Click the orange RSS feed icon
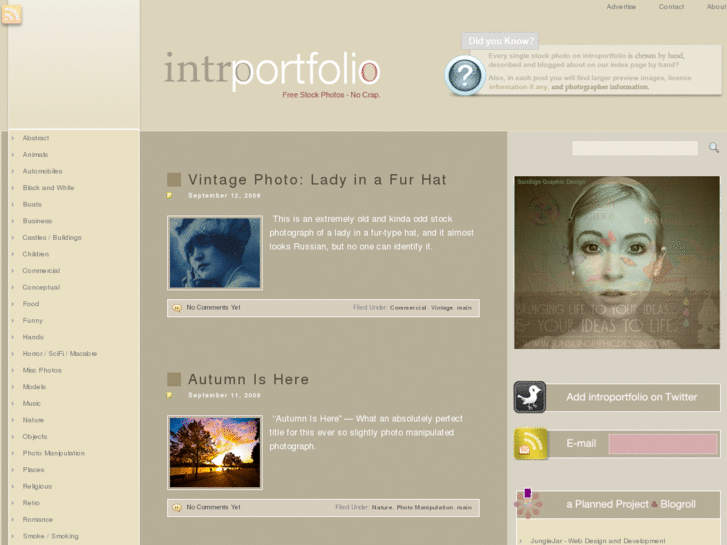727x545 pixels. (12, 14)
